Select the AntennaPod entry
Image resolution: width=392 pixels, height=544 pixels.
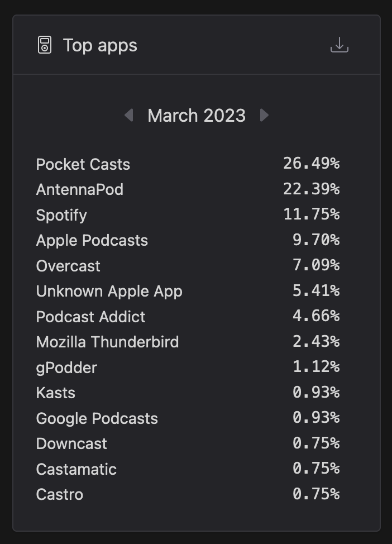(188, 189)
